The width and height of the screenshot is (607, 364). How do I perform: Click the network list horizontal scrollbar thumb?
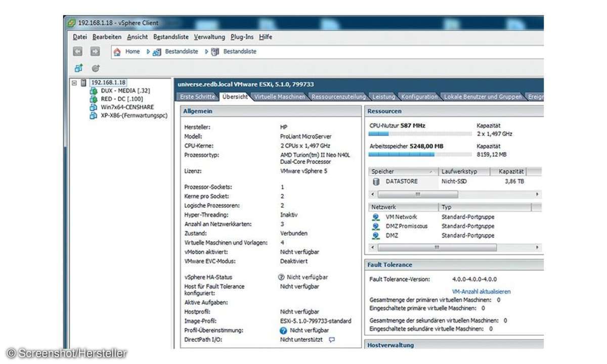click(437, 248)
